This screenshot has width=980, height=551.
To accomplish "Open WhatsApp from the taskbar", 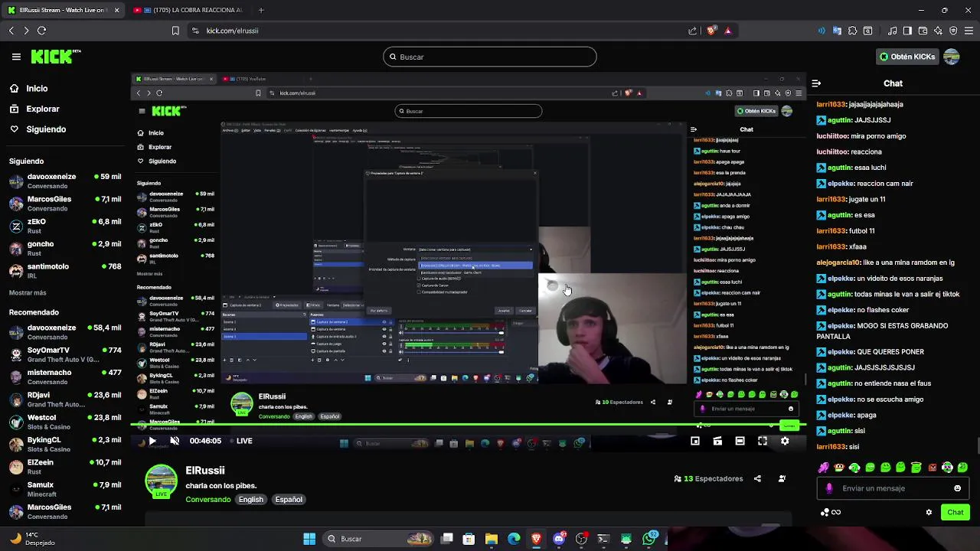I will [x=650, y=539].
